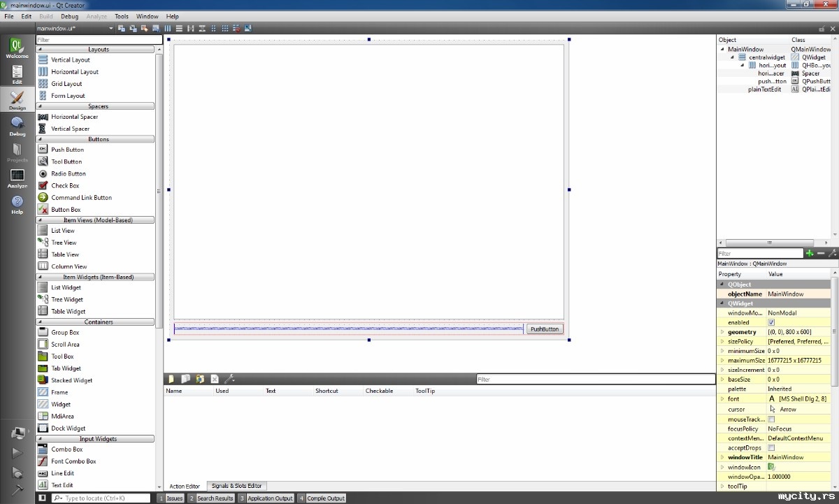Expand the font property
This screenshot has height=504, width=839.
pyautogui.click(x=722, y=398)
